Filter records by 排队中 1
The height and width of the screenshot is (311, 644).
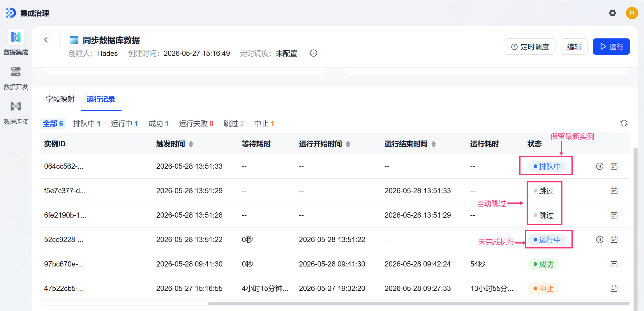(x=87, y=124)
